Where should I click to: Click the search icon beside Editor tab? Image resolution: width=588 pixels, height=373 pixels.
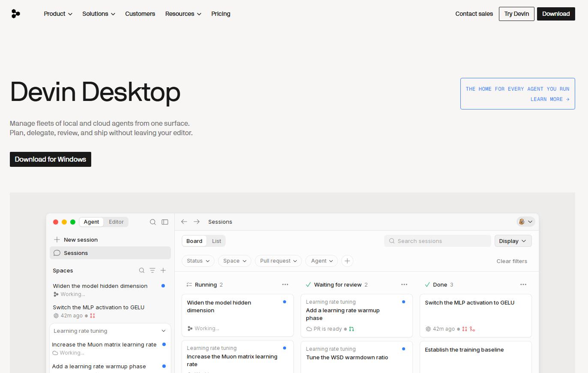click(x=153, y=222)
